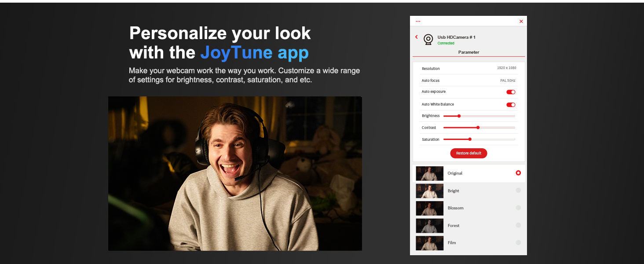This screenshot has width=644, height=264.
Task: Click the webcam device icon
Action: (428, 40)
